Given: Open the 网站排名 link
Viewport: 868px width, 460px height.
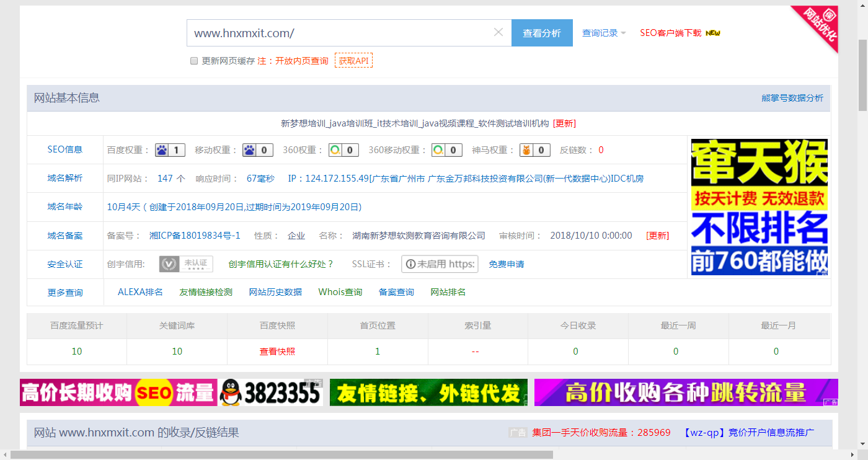Looking at the screenshot, I should click(448, 292).
